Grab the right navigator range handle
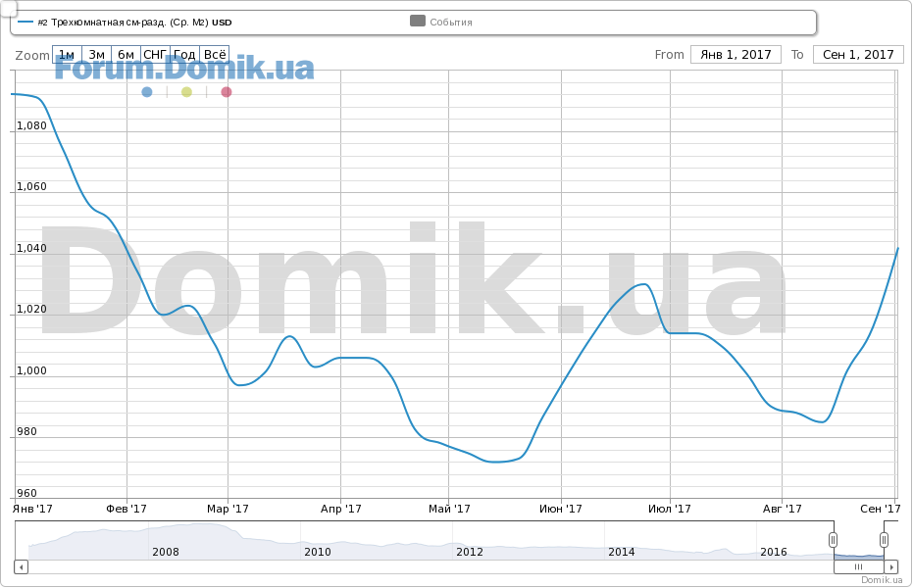The image size is (913, 588). [x=884, y=540]
